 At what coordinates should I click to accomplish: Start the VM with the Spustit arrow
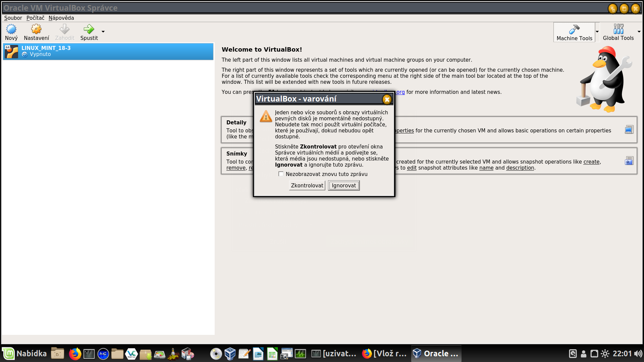click(89, 32)
